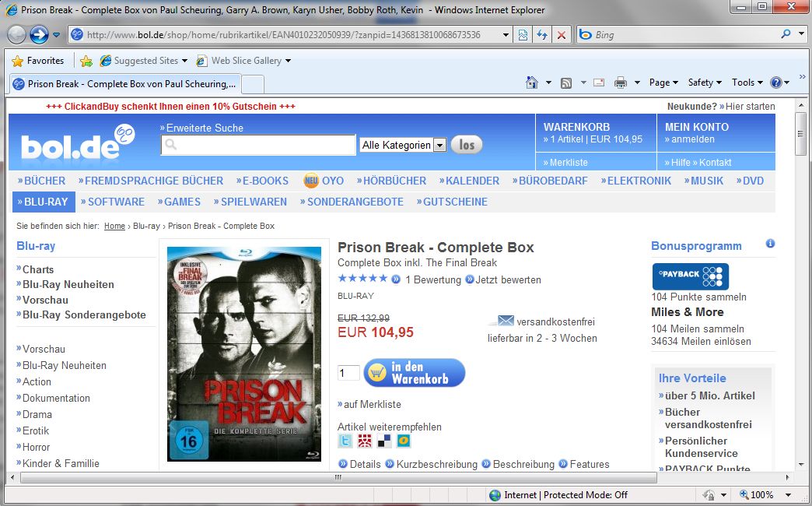Share the article via the Delicious icon
This screenshot has height=506, width=812.
(384, 441)
